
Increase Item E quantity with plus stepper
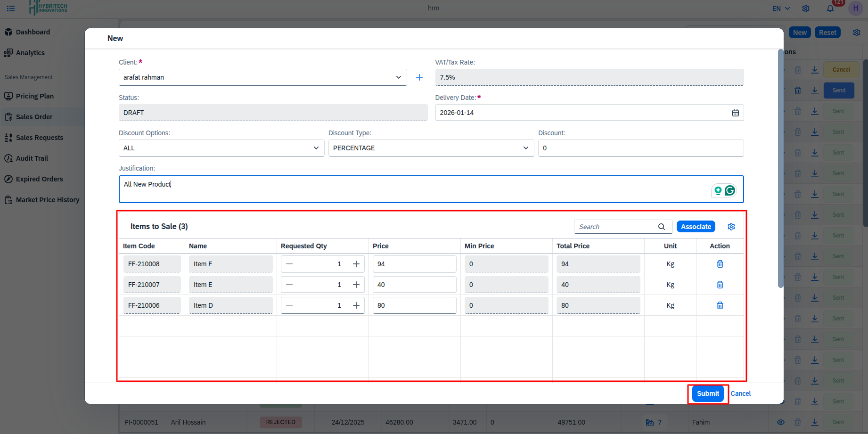click(x=356, y=284)
